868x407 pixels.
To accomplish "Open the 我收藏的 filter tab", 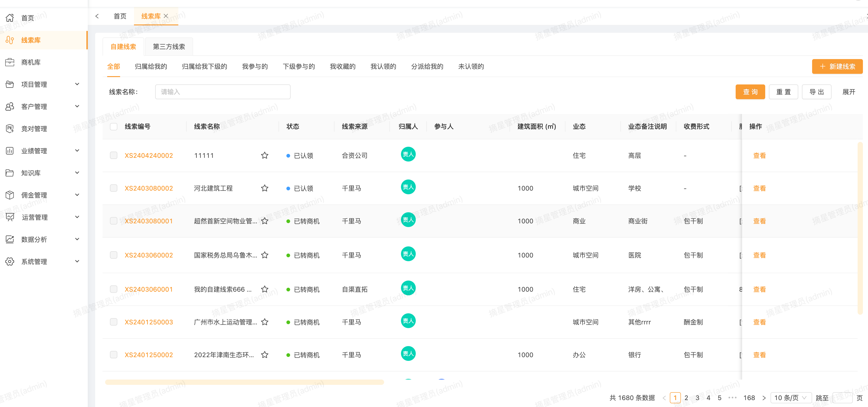I will point(342,66).
